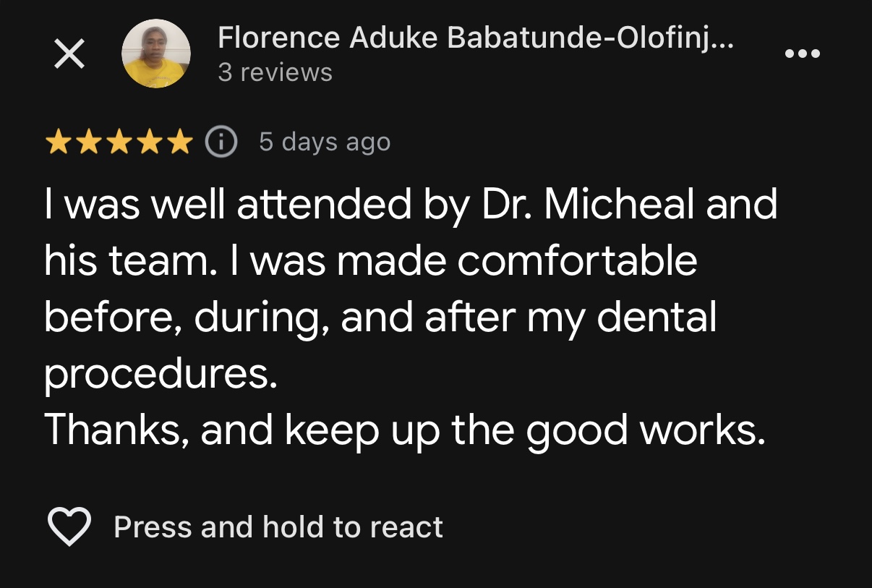Click the line "Thanks, and keep up the good works."
Screen dimensions: 872x588
[404, 430]
